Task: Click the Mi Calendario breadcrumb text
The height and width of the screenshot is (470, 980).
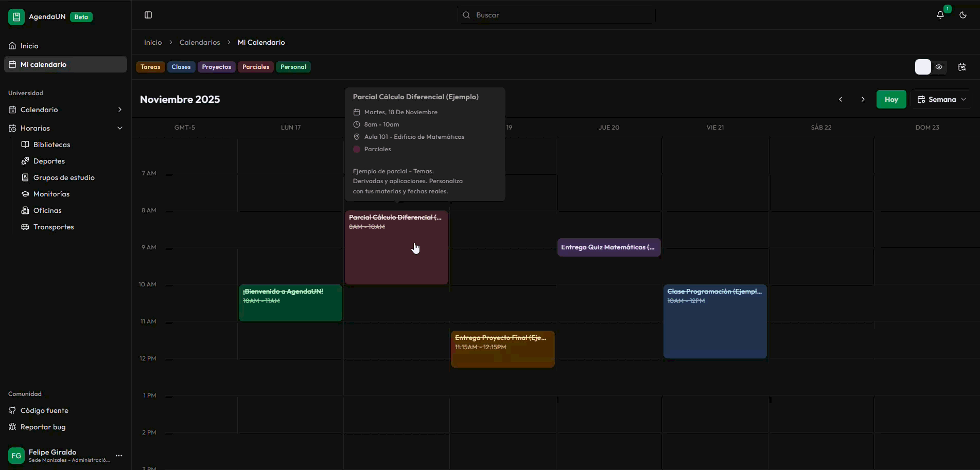Action: 261,42
